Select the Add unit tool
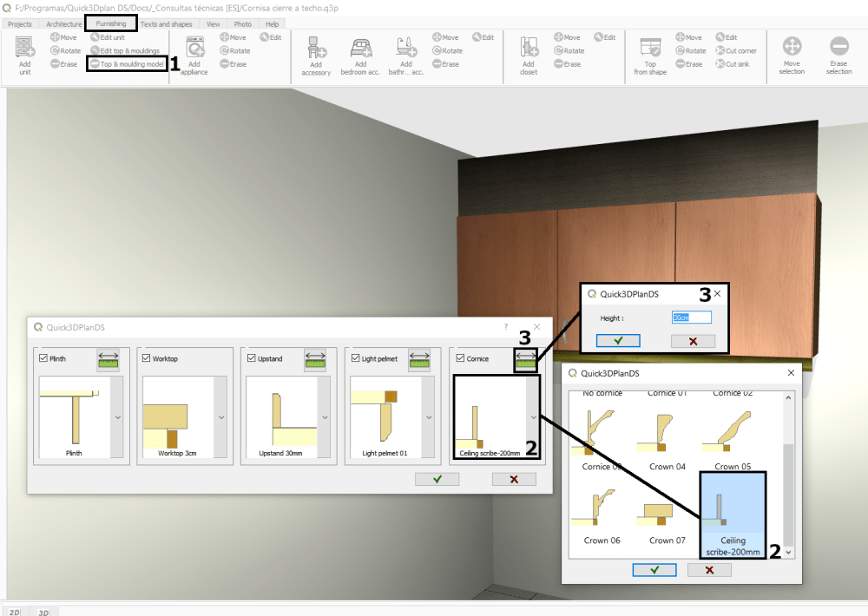The image size is (868, 616). [24, 52]
